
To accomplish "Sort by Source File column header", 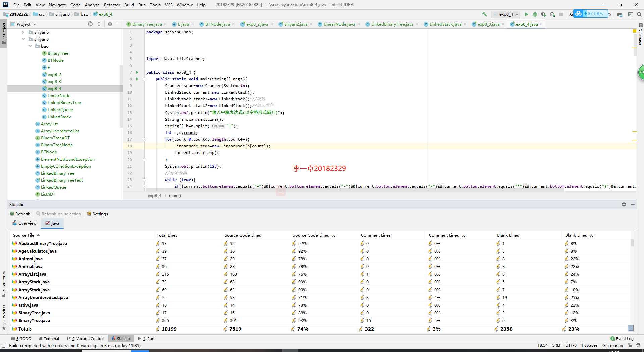I will click(x=82, y=235).
